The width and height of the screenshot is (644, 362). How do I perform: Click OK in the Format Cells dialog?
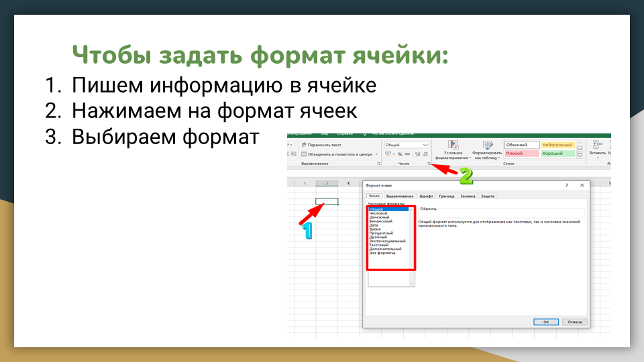pos(546,322)
